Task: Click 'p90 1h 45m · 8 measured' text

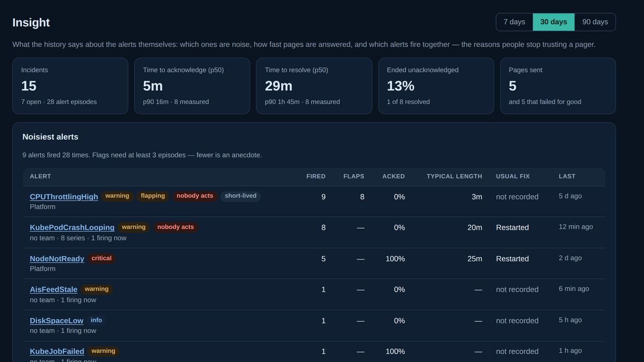Action: (x=302, y=102)
